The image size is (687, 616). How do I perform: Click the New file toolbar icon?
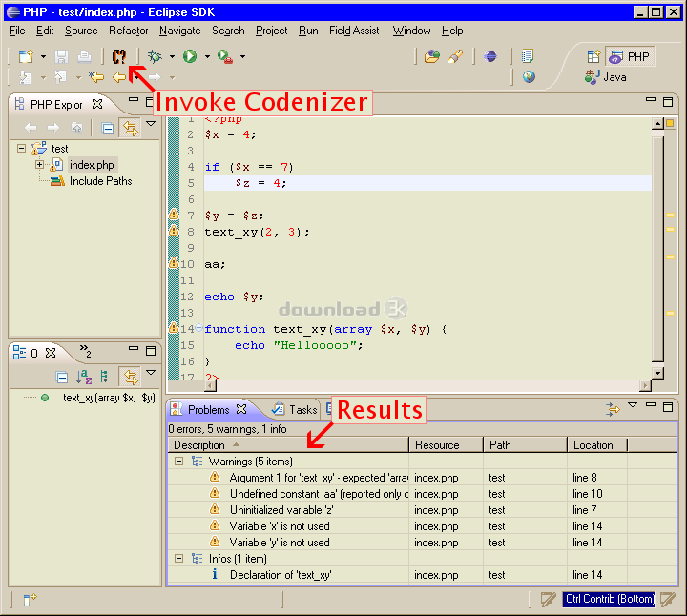click(26, 56)
